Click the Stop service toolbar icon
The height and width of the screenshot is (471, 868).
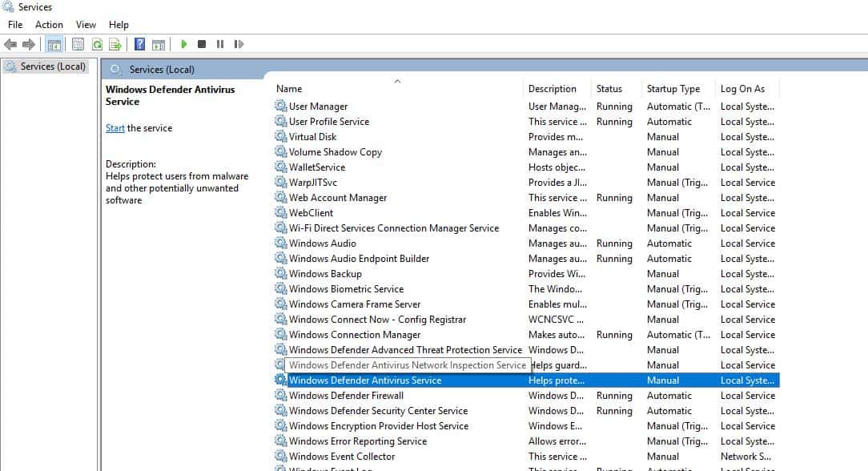pyautogui.click(x=203, y=44)
